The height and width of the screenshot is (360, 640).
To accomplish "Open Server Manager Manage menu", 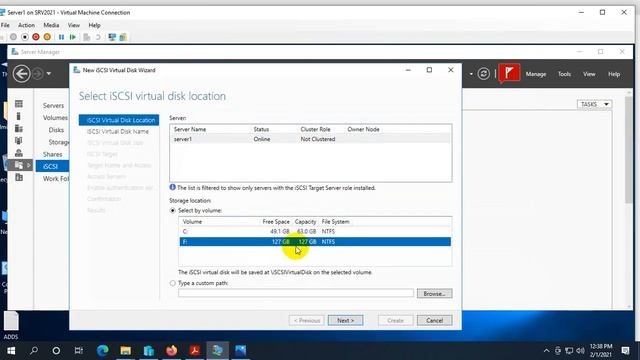I will click(x=536, y=74).
